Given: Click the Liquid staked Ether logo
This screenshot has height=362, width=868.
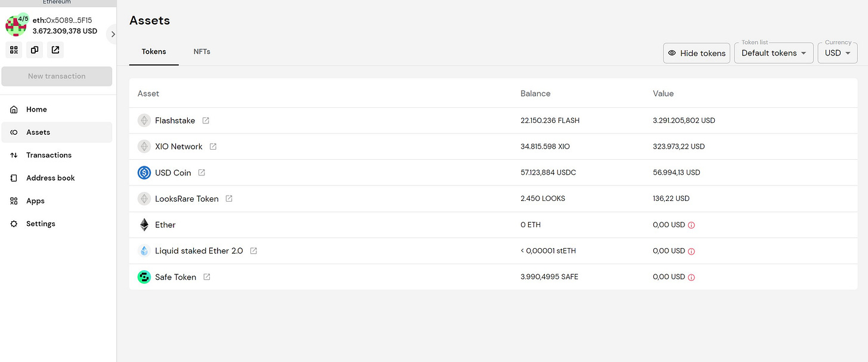Looking at the screenshot, I should coord(144,251).
